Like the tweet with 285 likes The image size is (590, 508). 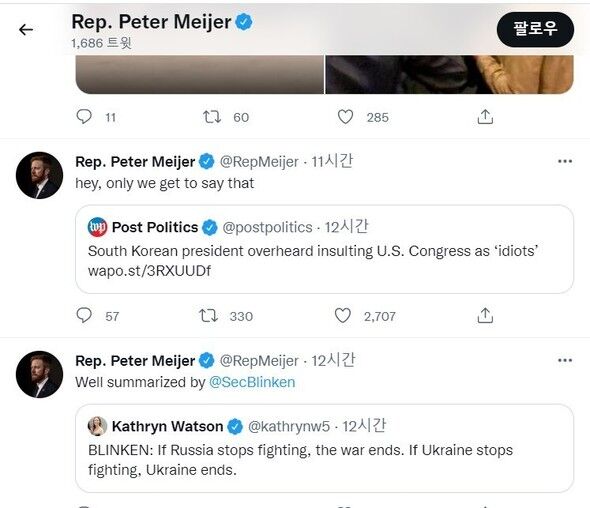coord(345,117)
